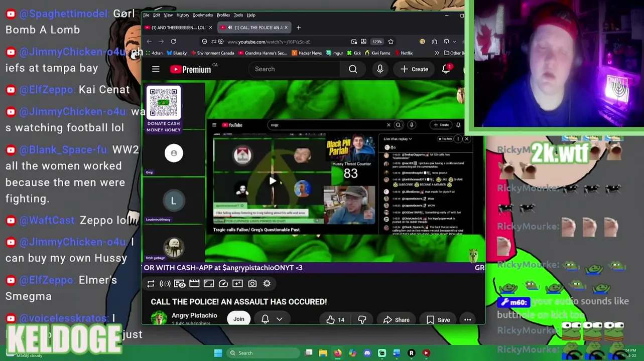Open the Kick bookmark
Viewport: 644px width, 361px height.
point(354,53)
